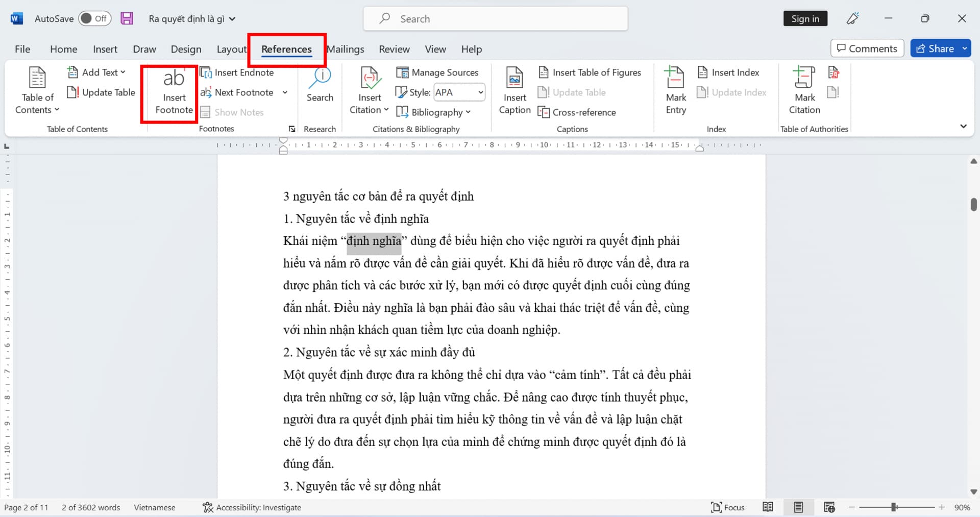Open the Mailings tab

click(346, 49)
